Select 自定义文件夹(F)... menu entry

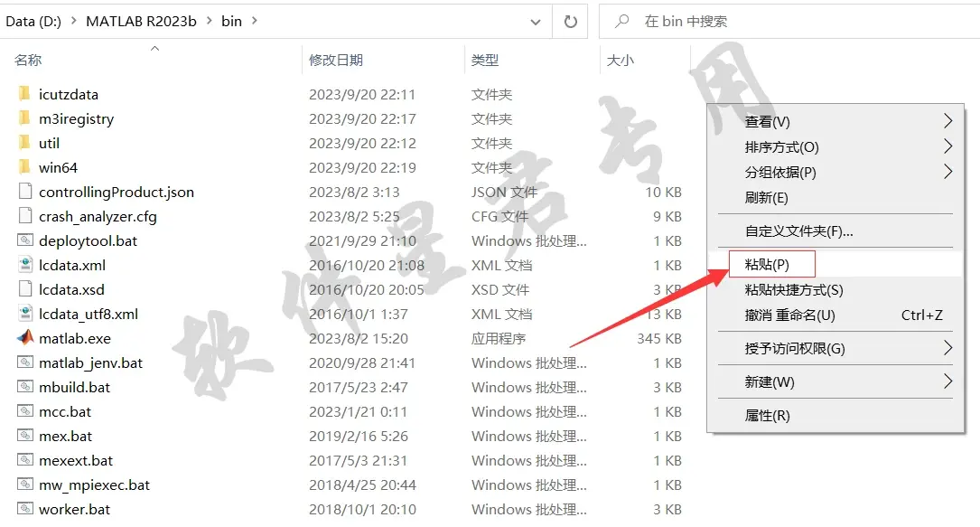(x=835, y=231)
